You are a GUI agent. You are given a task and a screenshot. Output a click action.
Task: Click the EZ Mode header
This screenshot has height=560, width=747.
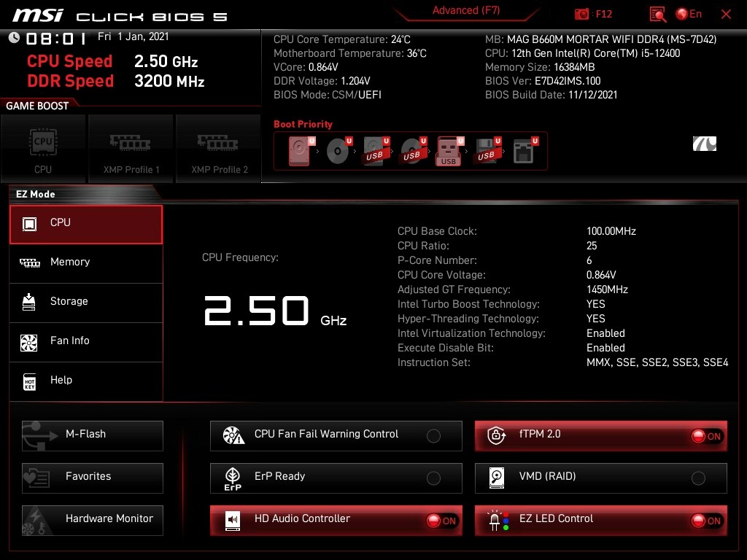[36, 194]
